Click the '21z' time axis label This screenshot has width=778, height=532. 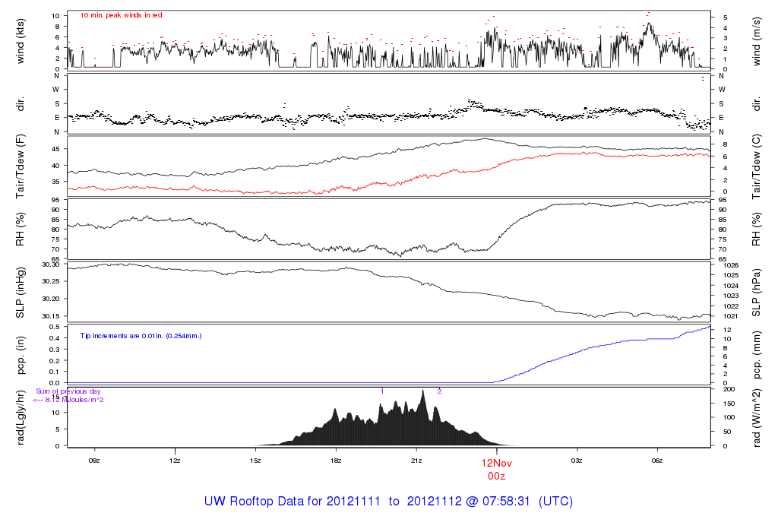pyautogui.click(x=416, y=461)
